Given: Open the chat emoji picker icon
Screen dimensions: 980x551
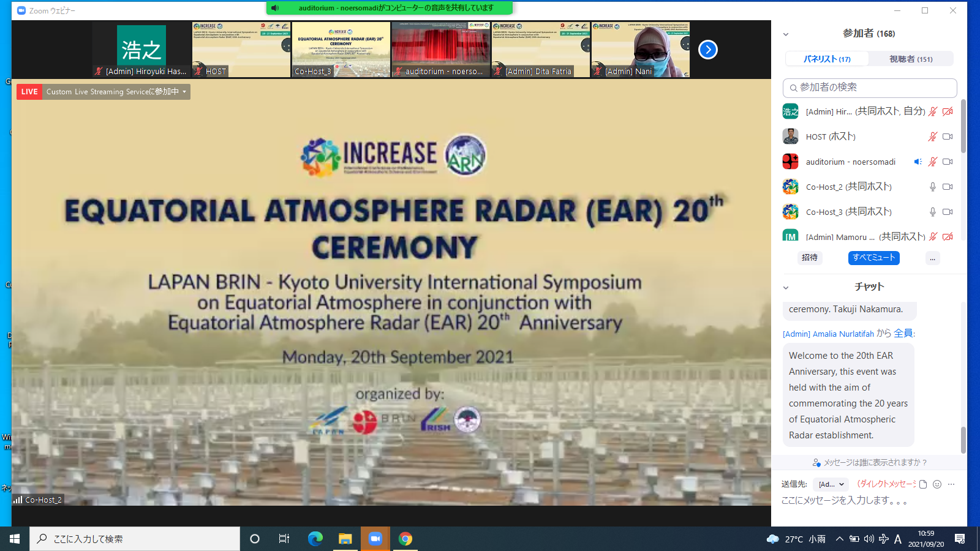Looking at the screenshot, I should (937, 484).
